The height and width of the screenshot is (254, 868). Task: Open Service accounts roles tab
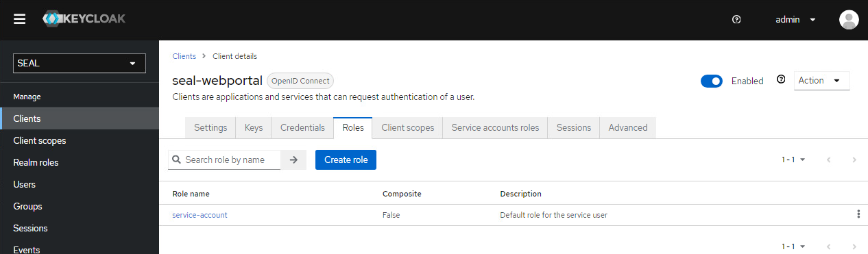[495, 127]
